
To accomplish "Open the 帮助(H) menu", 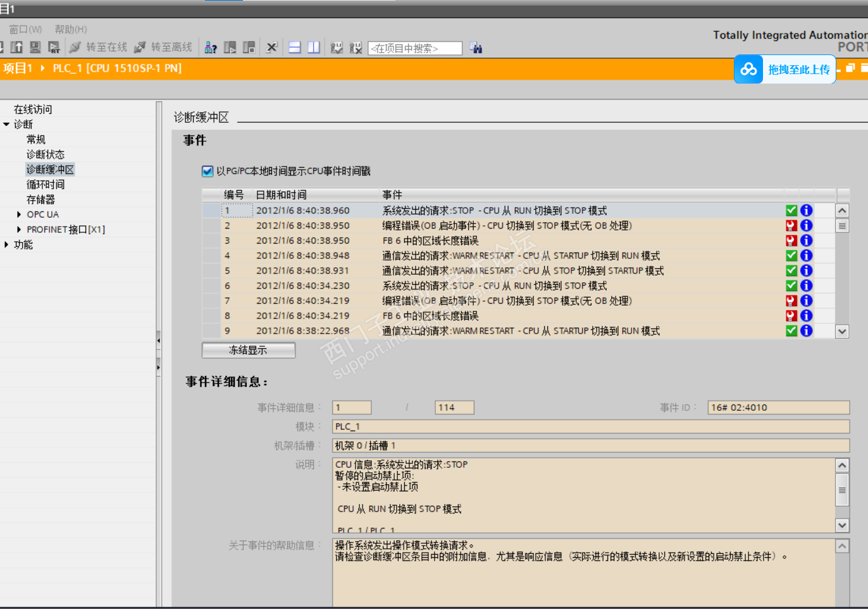I will pos(71,29).
